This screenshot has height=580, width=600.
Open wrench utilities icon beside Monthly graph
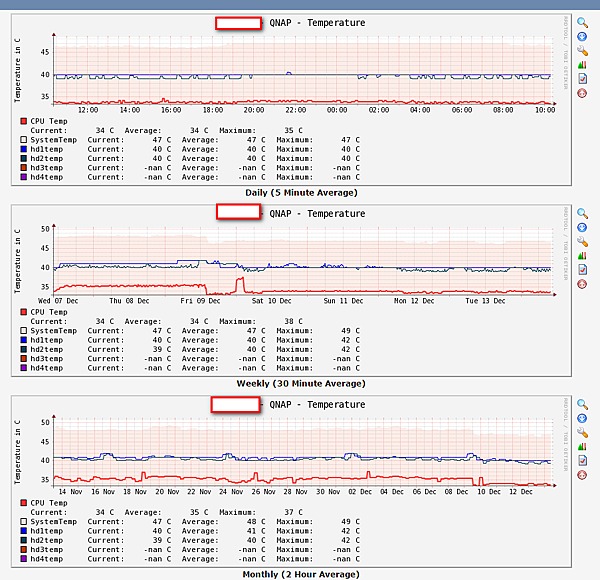coord(582,432)
